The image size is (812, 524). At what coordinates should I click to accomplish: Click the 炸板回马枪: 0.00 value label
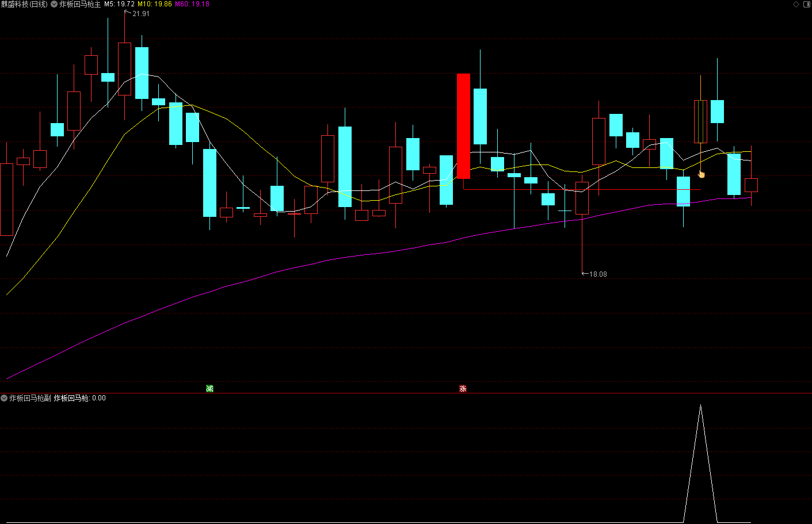80,398
